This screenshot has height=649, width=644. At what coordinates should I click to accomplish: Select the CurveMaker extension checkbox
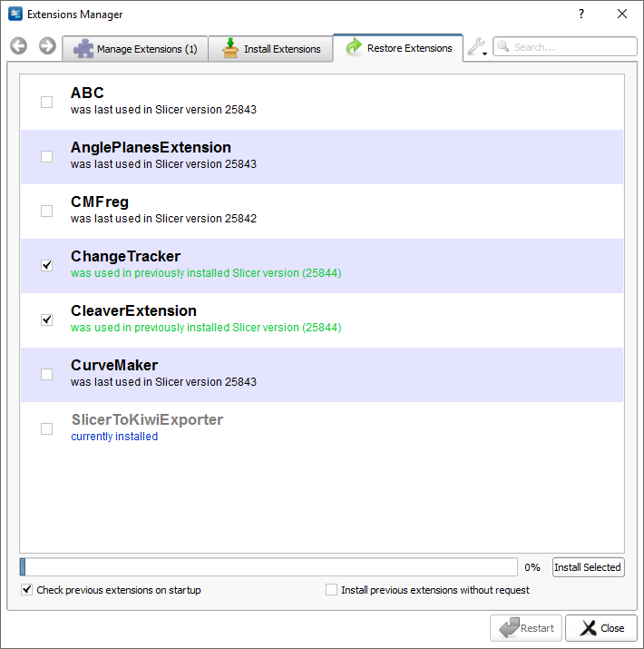(46, 374)
